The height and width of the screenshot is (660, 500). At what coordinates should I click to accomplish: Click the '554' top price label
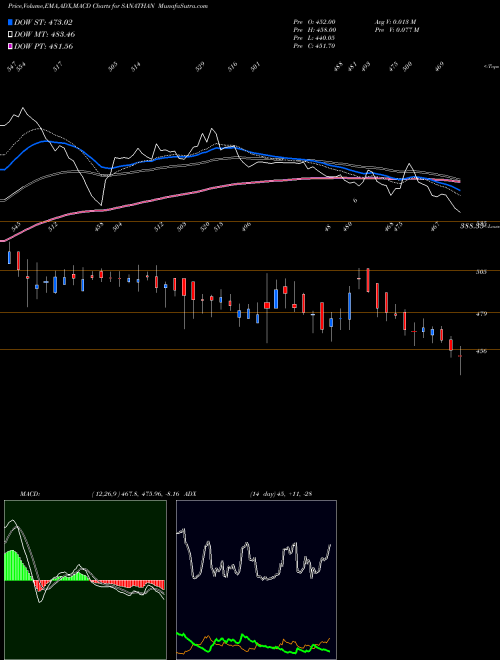pyautogui.click(x=21, y=67)
